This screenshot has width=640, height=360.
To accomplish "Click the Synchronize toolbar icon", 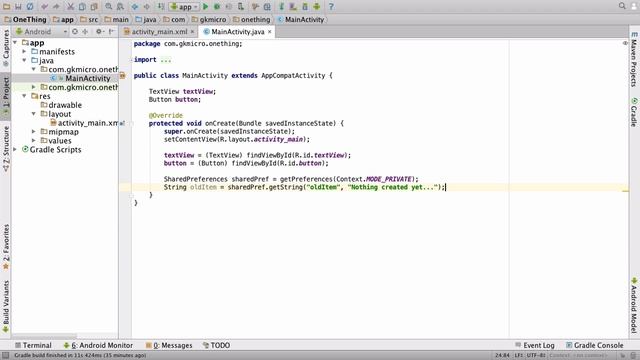I will 30,7.
